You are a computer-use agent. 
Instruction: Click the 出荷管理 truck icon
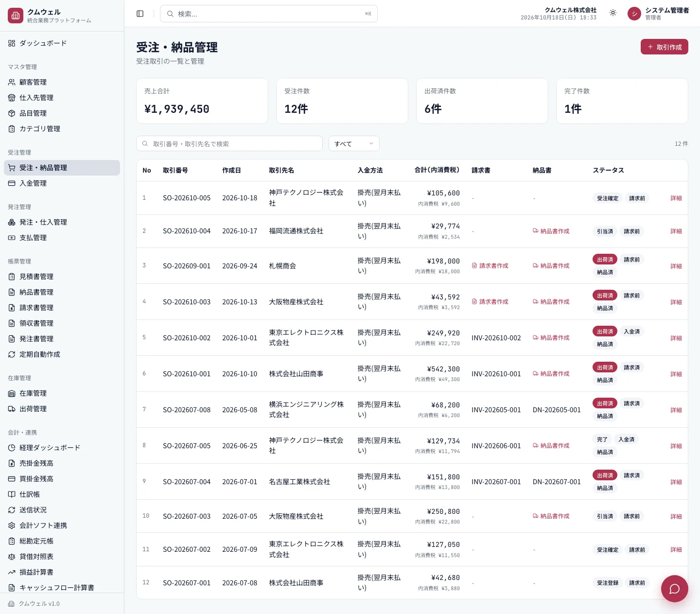pos(12,409)
